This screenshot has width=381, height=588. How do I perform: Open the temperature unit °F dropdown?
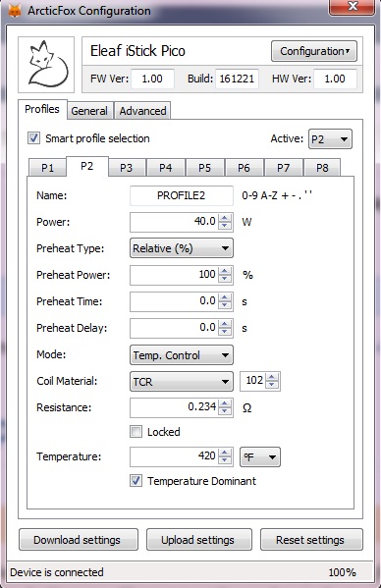260,457
